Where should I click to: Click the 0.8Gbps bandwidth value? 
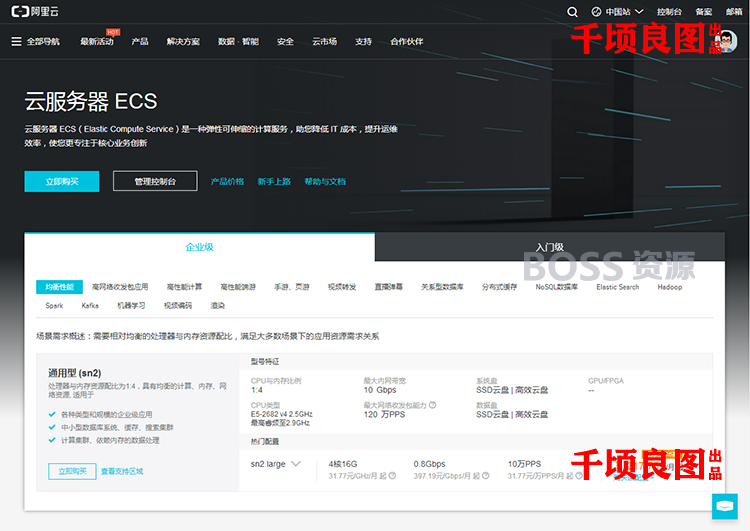point(429,464)
